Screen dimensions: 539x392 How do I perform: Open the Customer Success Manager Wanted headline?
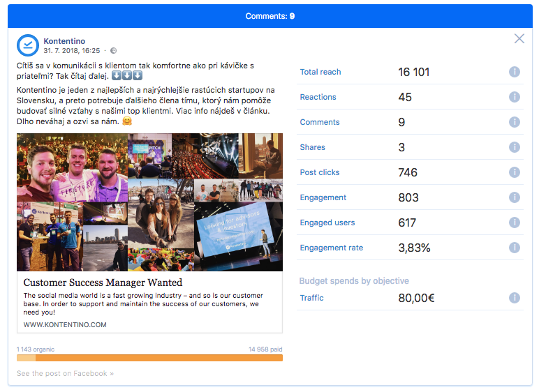pyautogui.click(x=103, y=282)
